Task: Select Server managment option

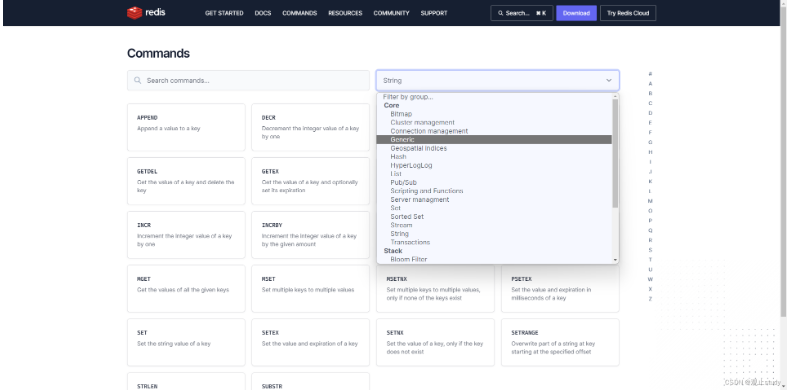Action: coord(493,200)
